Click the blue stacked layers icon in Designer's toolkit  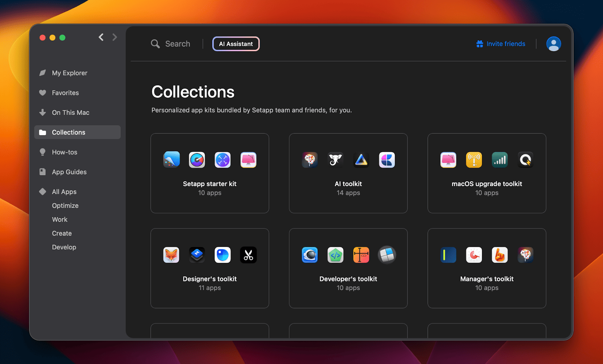(197, 255)
